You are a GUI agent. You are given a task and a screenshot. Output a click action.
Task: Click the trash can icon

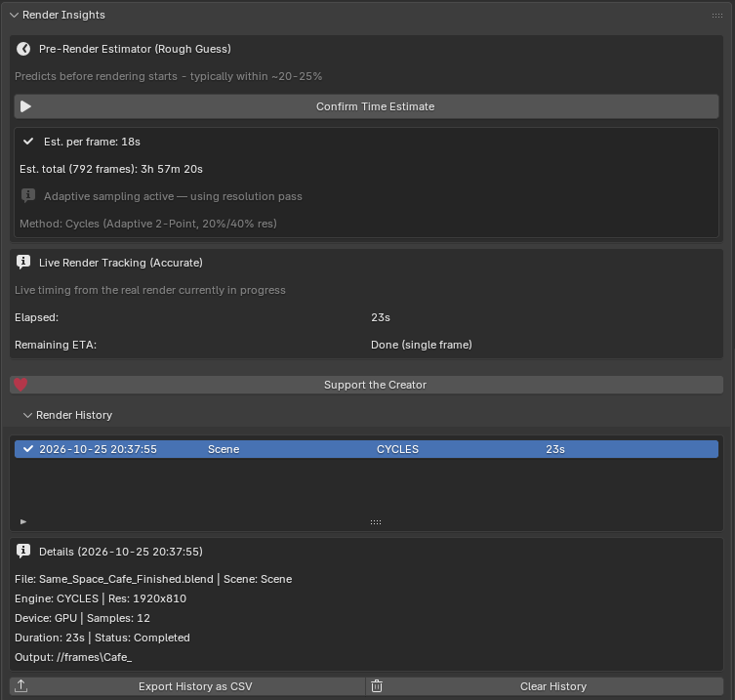click(x=377, y=686)
